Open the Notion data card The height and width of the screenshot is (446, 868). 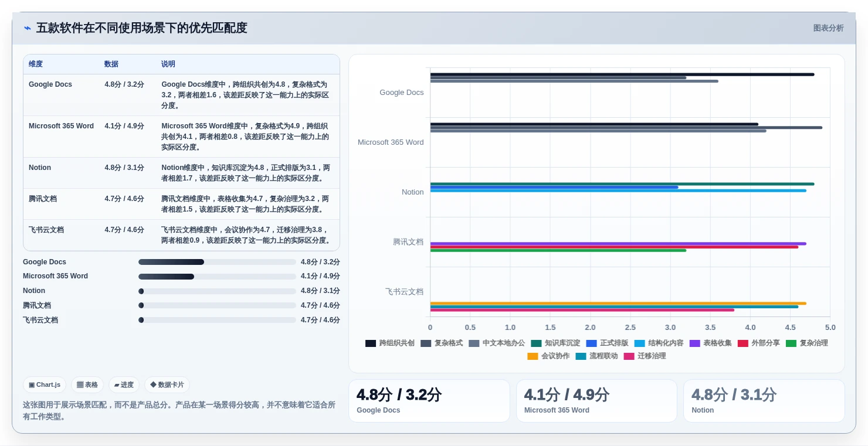click(764, 401)
